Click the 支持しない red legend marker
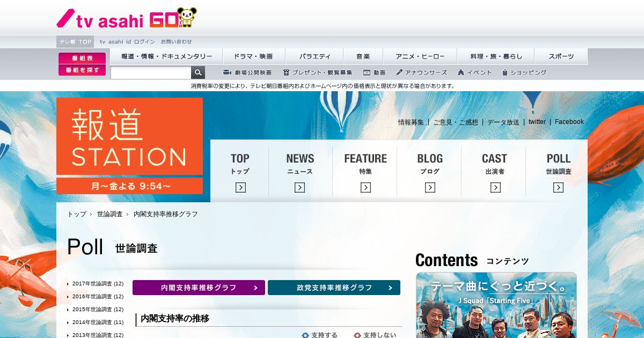This screenshot has height=338, width=644. click(x=357, y=335)
